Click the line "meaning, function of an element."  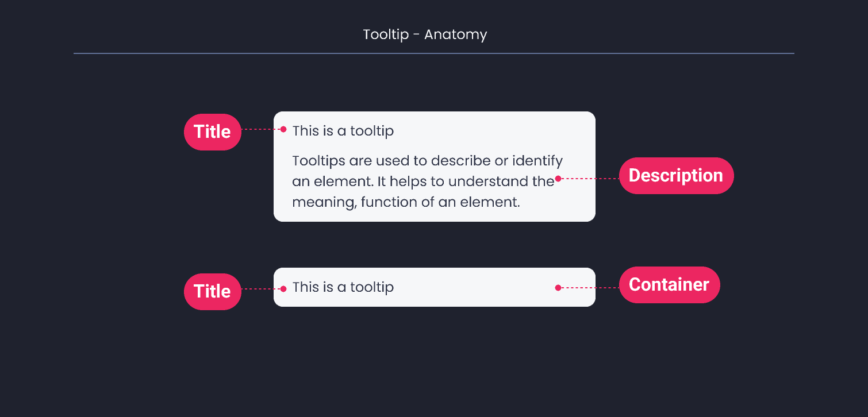pos(406,202)
